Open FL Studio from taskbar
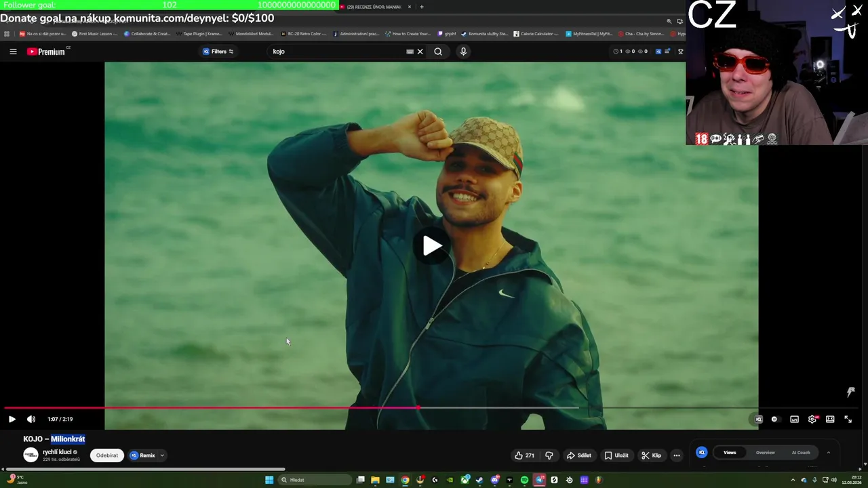Image resolution: width=868 pixels, height=488 pixels. click(599, 481)
